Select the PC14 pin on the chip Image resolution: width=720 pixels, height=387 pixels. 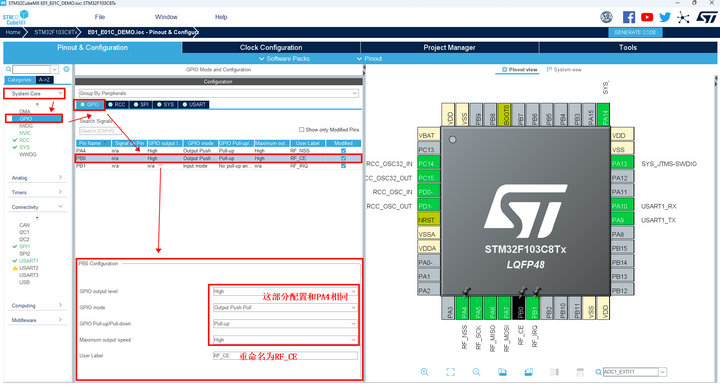pos(429,163)
